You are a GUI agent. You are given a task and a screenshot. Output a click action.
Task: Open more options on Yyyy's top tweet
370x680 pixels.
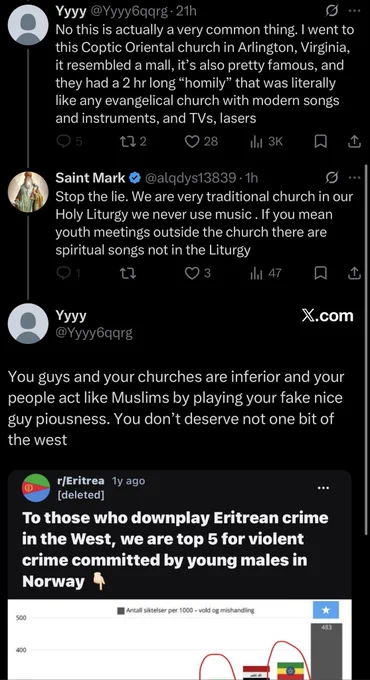[354, 12]
